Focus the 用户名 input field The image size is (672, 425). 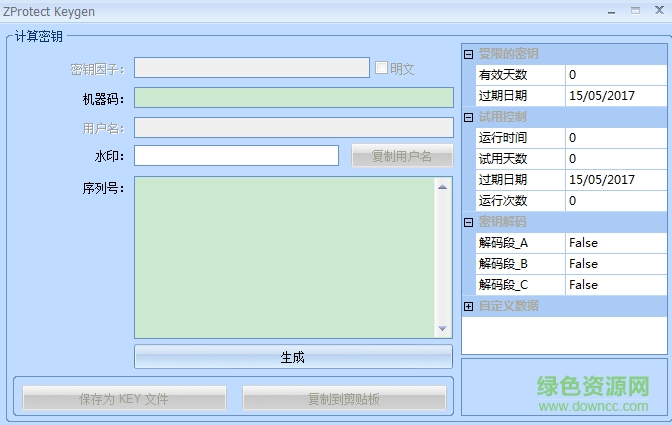pos(294,128)
